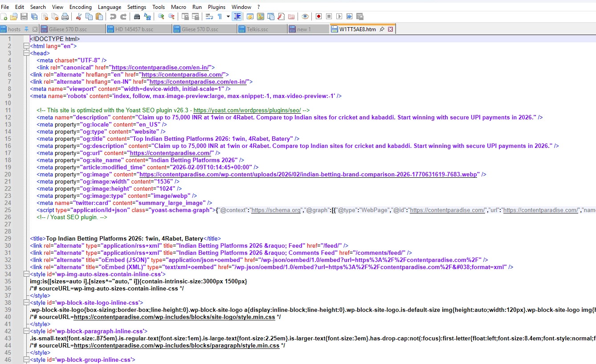Collapse the head block fold marker on line 3
Viewport: 596px width, 364px height.
(26, 53)
